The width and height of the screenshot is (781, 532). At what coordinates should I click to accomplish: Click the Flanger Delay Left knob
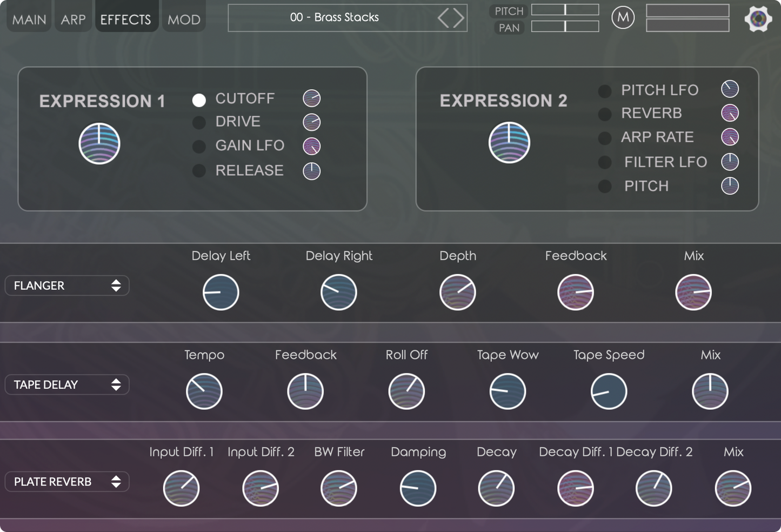click(221, 292)
